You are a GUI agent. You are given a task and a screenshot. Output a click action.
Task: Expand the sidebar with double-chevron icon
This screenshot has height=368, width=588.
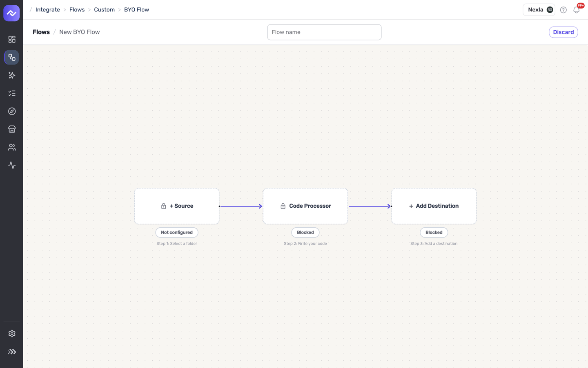click(x=11, y=352)
